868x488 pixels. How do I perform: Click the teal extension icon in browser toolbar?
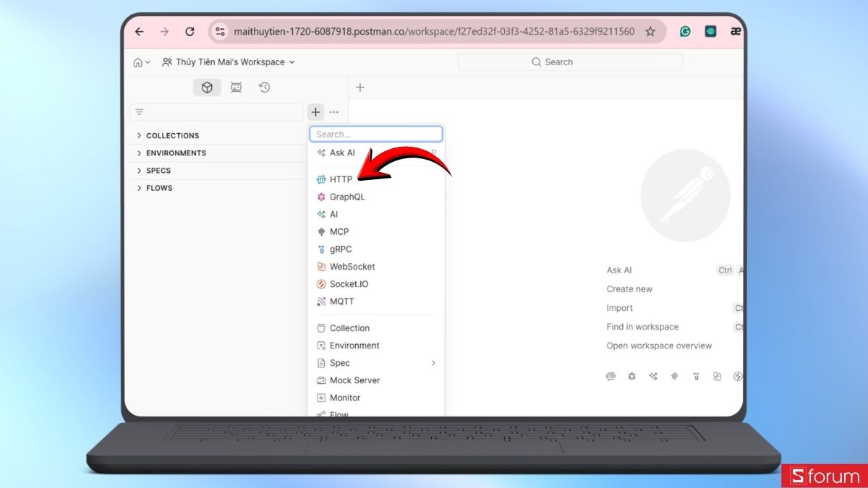[x=710, y=32]
